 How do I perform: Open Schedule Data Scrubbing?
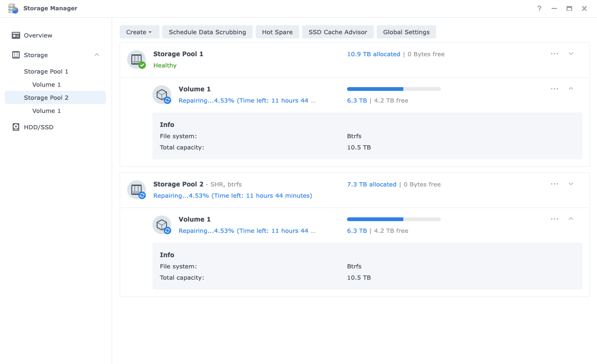tap(207, 32)
